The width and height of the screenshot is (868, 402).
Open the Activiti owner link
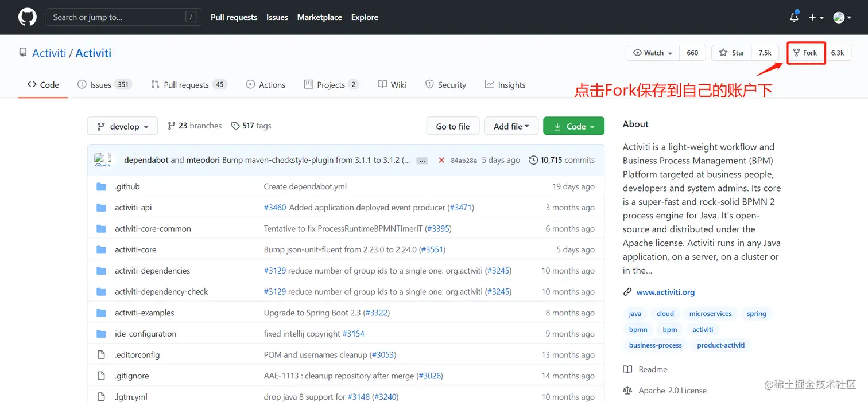49,53
